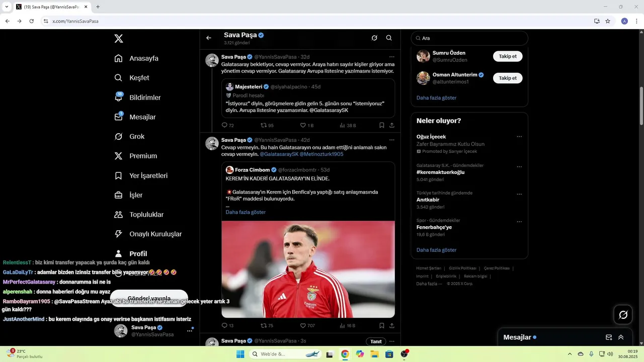This screenshot has height=362, width=644.
Task: Share the tweet quoting Majesteleri
Action: (392, 125)
